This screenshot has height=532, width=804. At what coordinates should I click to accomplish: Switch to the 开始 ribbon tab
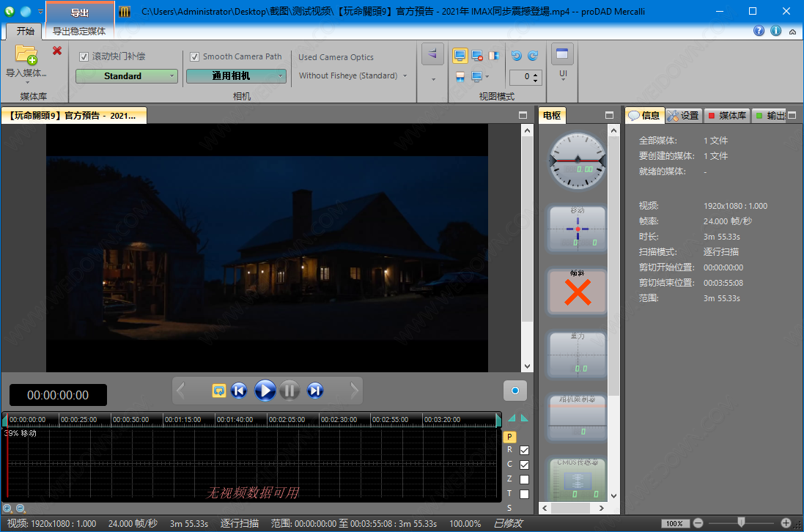coord(25,32)
